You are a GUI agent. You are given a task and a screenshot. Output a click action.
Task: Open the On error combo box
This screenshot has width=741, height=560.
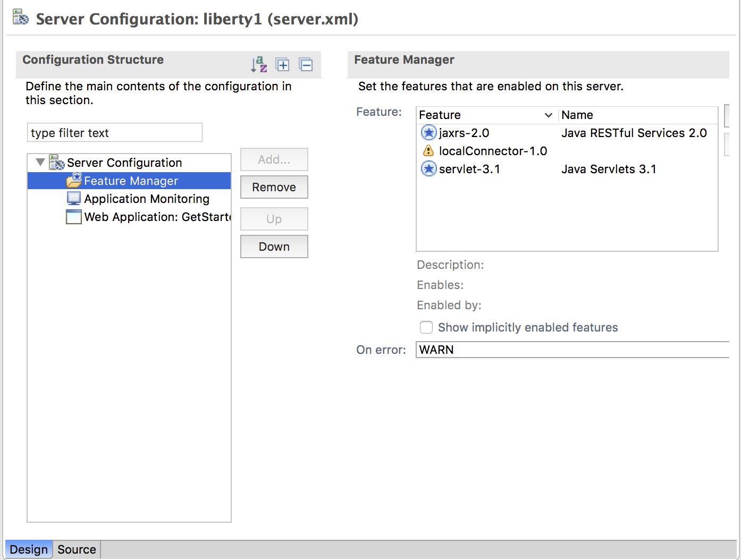click(572, 350)
